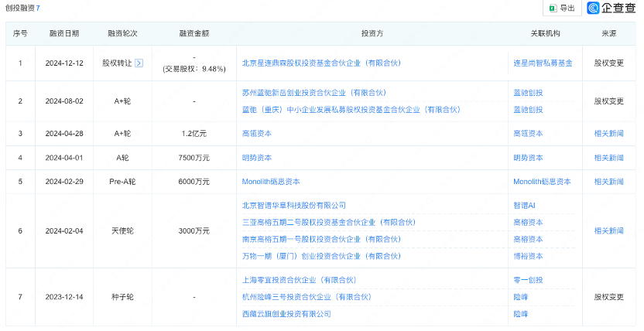This screenshot has width=644, height=331.
Task: Open 相关新闻 for the 1.2亿元 round
Action: [608, 134]
